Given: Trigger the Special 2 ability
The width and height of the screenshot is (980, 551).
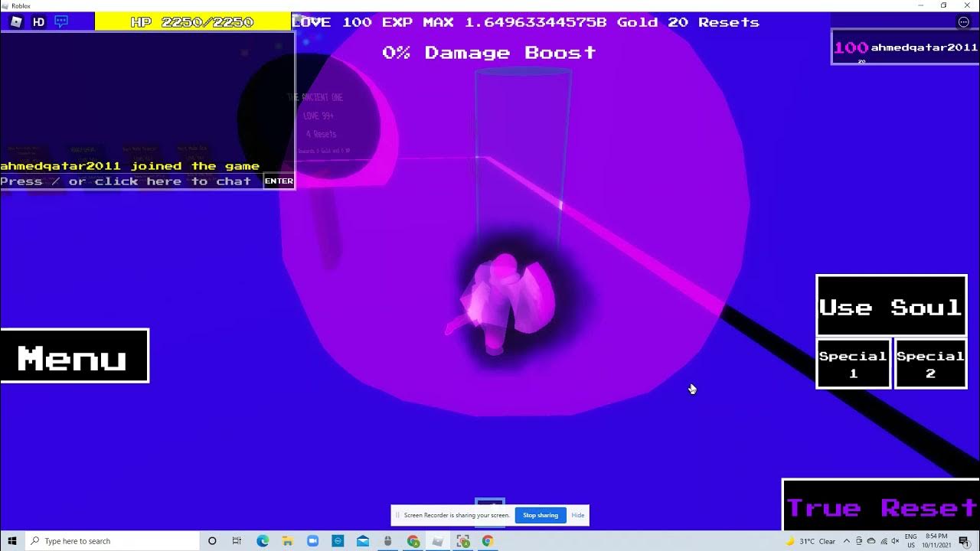Looking at the screenshot, I should pos(931,364).
